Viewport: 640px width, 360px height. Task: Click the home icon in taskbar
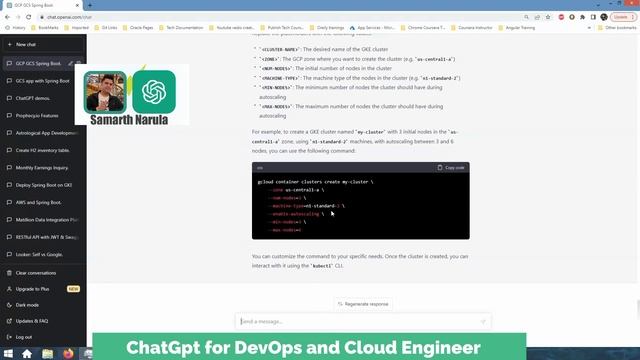tap(27, 353)
